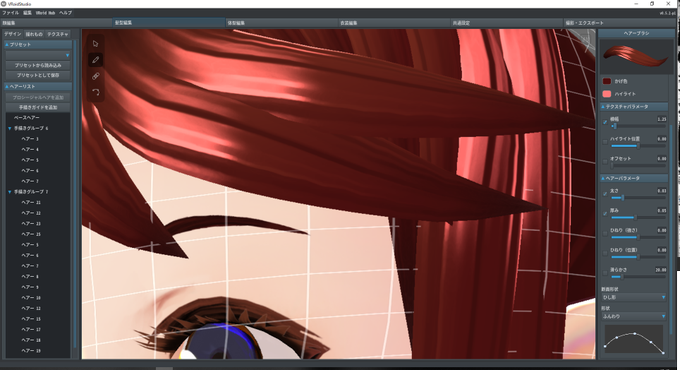Toggle the 横幅 checkbox
Image resolution: width=680 pixels, height=370 pixels.
coord(605,122)
